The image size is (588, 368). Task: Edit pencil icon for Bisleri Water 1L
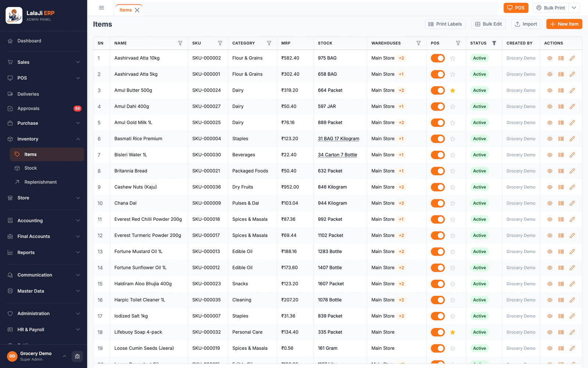(572, 155)
